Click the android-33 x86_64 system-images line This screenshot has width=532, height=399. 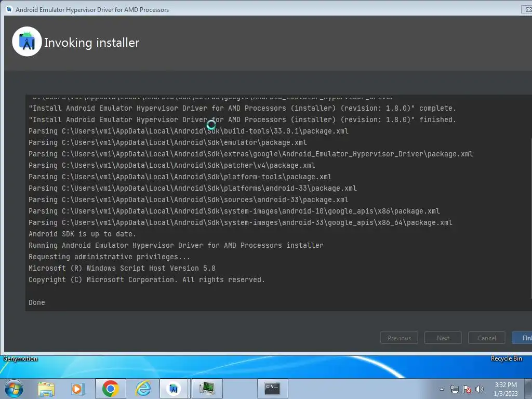[240, 222]
